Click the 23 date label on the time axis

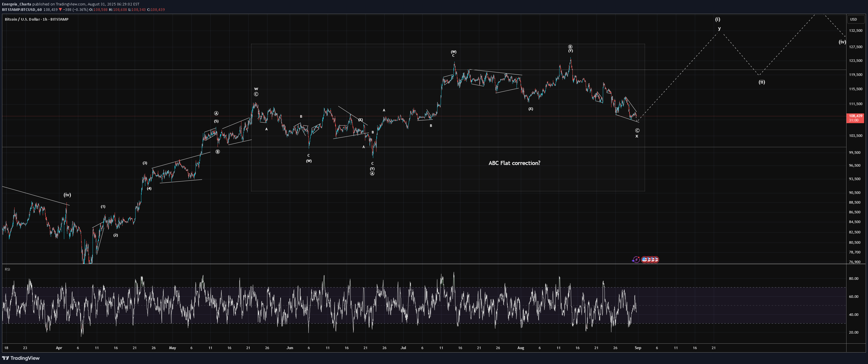pos(25,348)
